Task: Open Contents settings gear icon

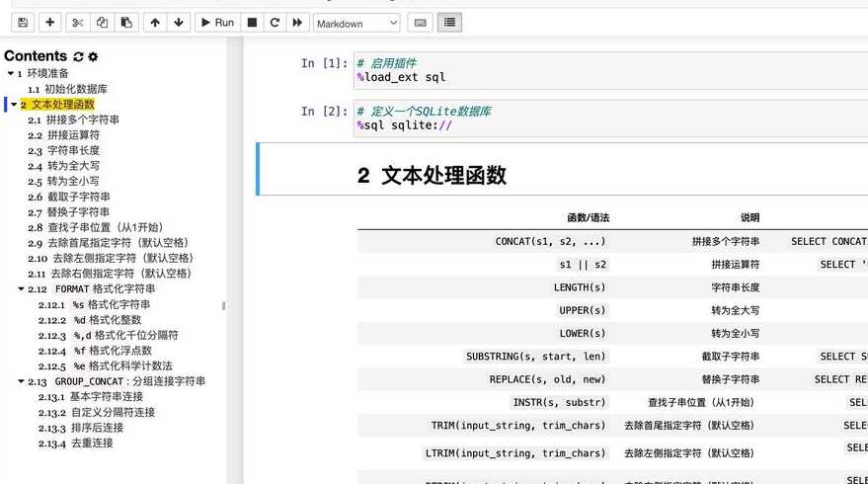Action: [x=93, y=56]
